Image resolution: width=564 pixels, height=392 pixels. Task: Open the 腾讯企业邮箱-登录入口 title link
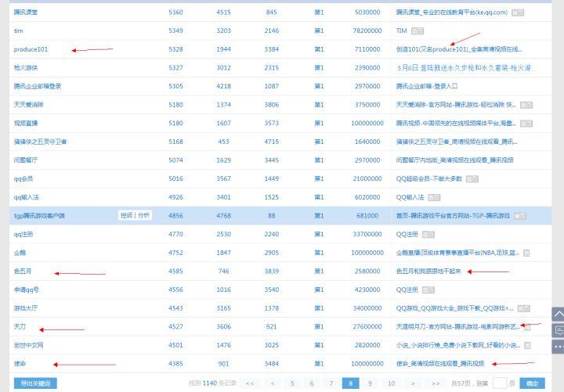[427, 87]
